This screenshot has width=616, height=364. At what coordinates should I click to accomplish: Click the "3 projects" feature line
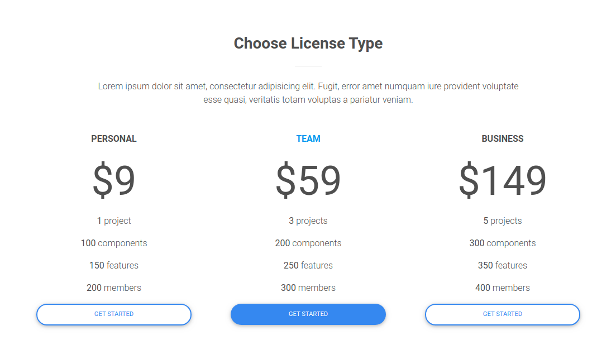click(x=308, y=221)
